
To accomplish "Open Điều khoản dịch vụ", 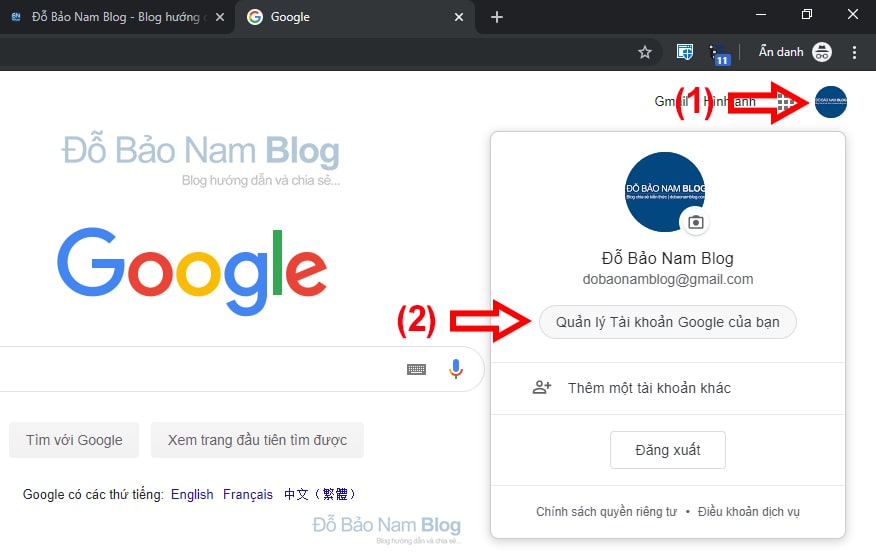I will [x=749, y=512].
